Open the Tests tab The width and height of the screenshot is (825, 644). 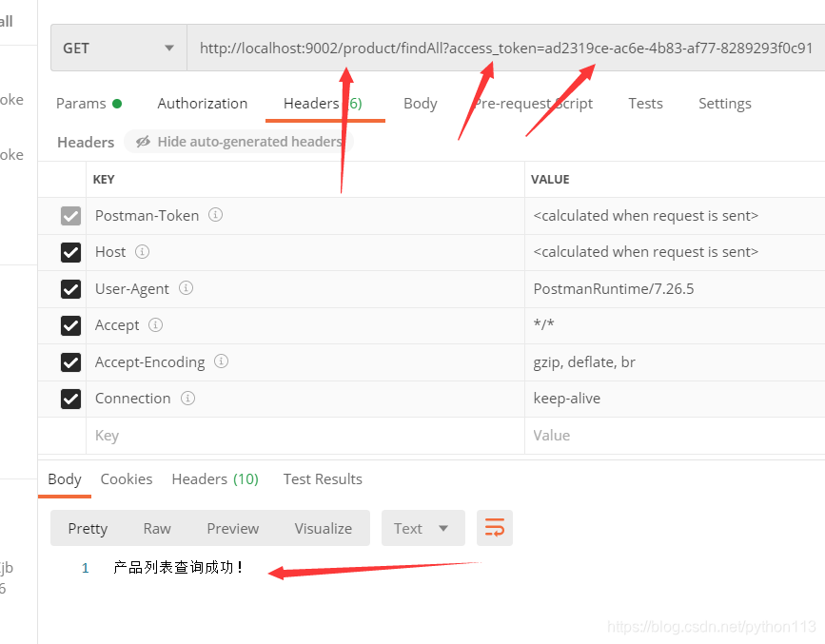645,103
